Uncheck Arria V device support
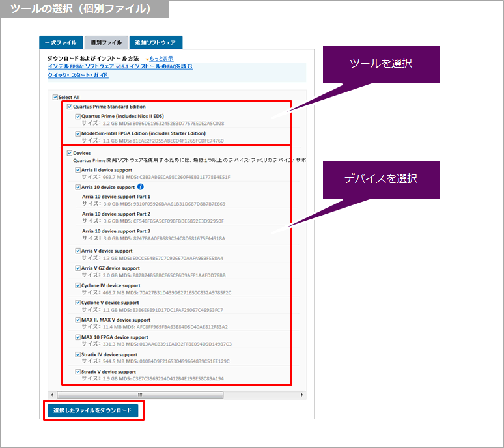 77,251
